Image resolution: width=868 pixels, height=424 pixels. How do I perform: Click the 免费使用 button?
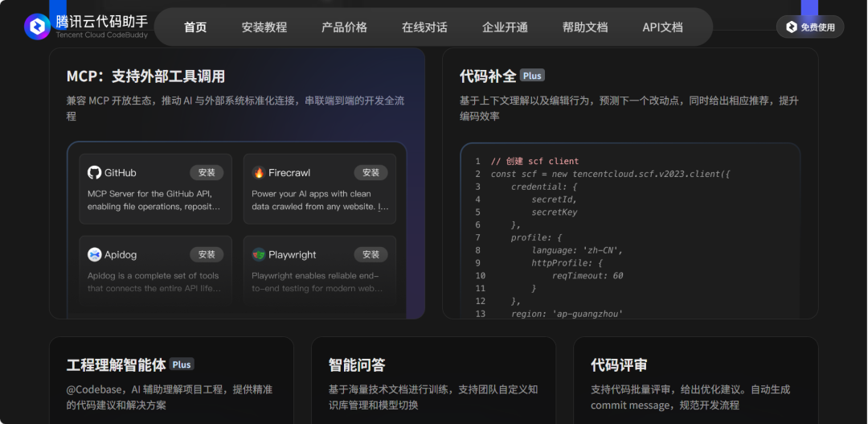pyautogui.click(x=810, y=27)
